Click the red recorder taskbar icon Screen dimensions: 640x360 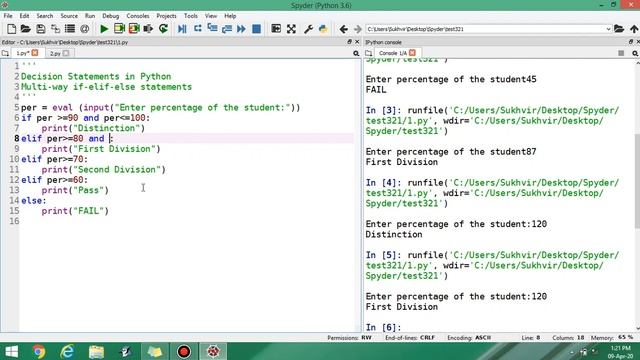tap(184, 351)
